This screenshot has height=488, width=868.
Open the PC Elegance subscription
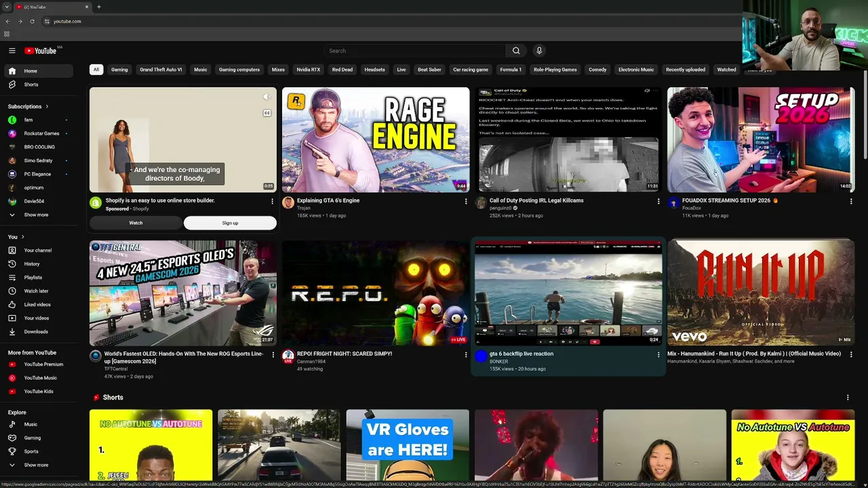point(38,174)
